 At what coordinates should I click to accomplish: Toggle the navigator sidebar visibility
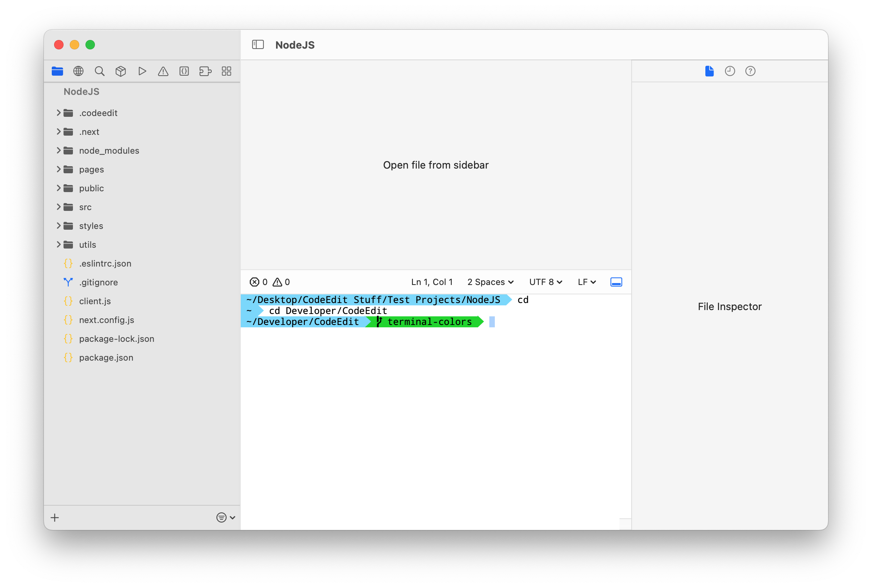(258, 45)
